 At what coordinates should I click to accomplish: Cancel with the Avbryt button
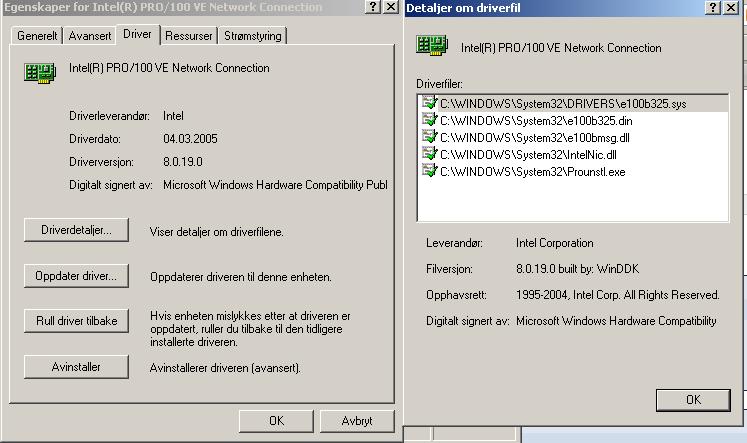[x=357, y=421]
